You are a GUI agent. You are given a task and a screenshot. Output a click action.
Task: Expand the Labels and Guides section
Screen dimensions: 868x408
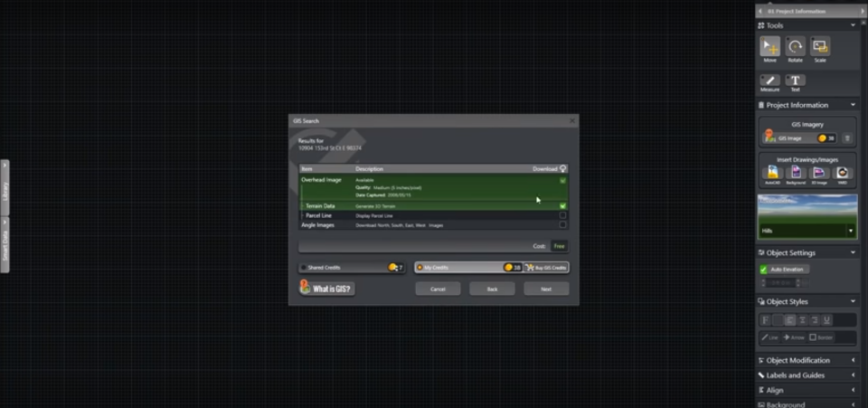coord(853,375)
